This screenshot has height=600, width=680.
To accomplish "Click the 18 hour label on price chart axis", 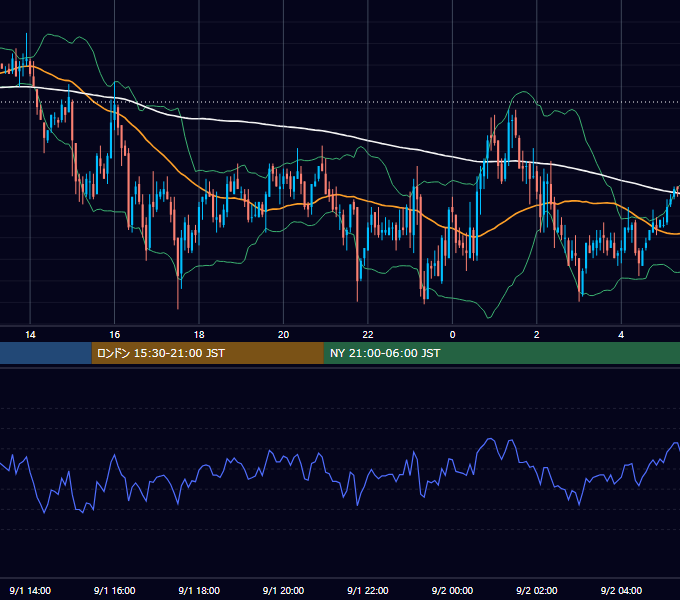I will pos(199,335).
